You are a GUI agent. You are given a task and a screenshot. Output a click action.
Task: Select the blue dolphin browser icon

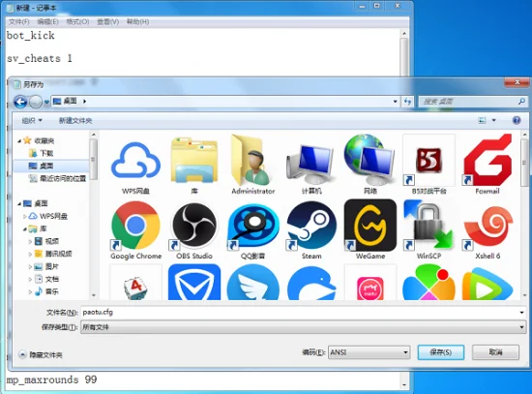[311, 283]
